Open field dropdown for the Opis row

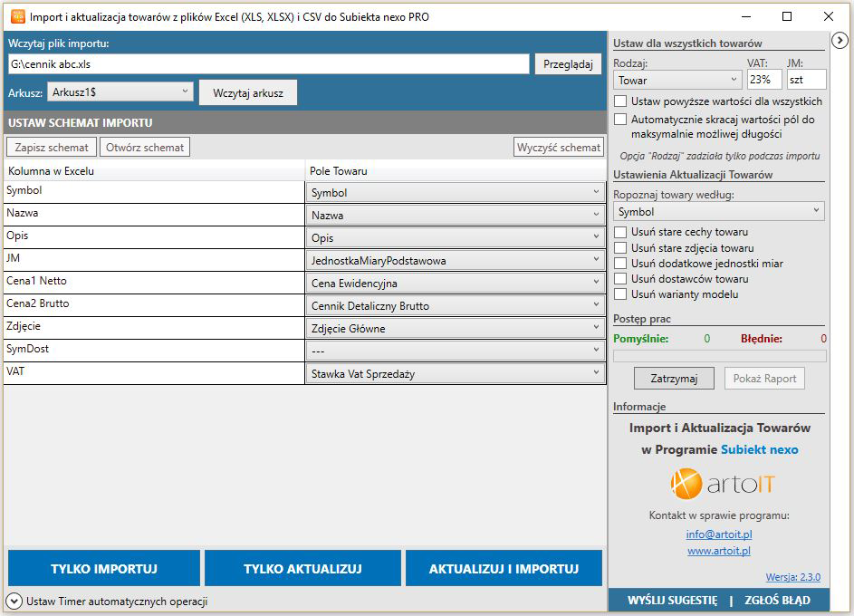(456, 237)
